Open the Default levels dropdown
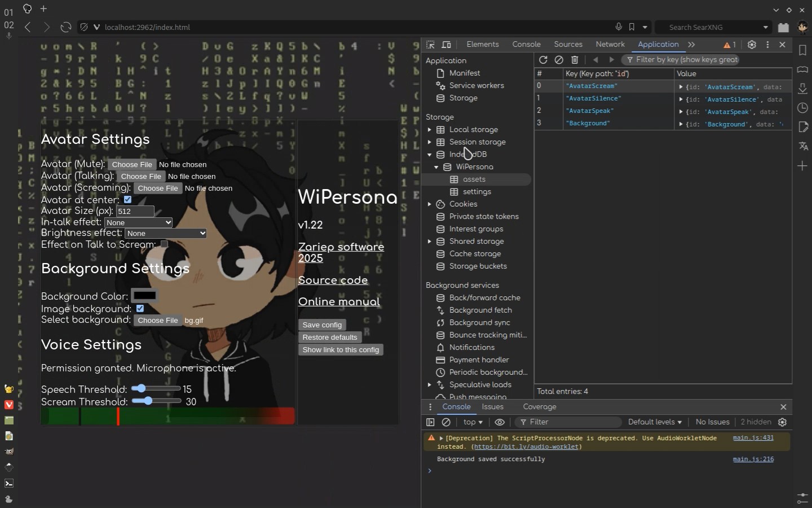The image size is (812, 508). [x=655, y=422]
